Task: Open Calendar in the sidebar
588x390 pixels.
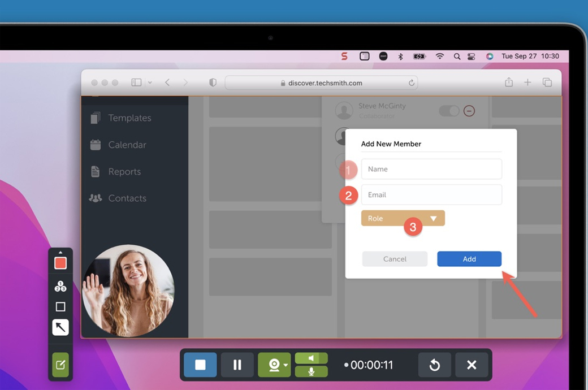Action: point(127,145)
